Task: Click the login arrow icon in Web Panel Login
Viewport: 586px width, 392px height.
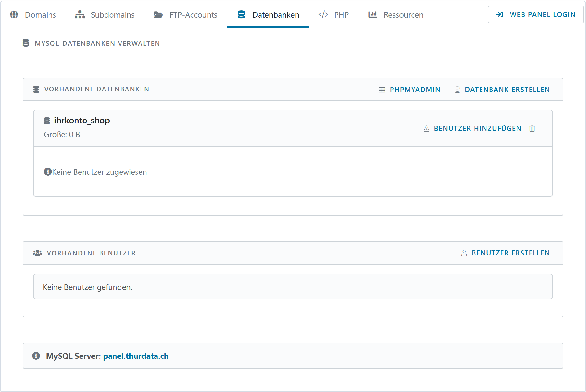Action: pos(500,14)
